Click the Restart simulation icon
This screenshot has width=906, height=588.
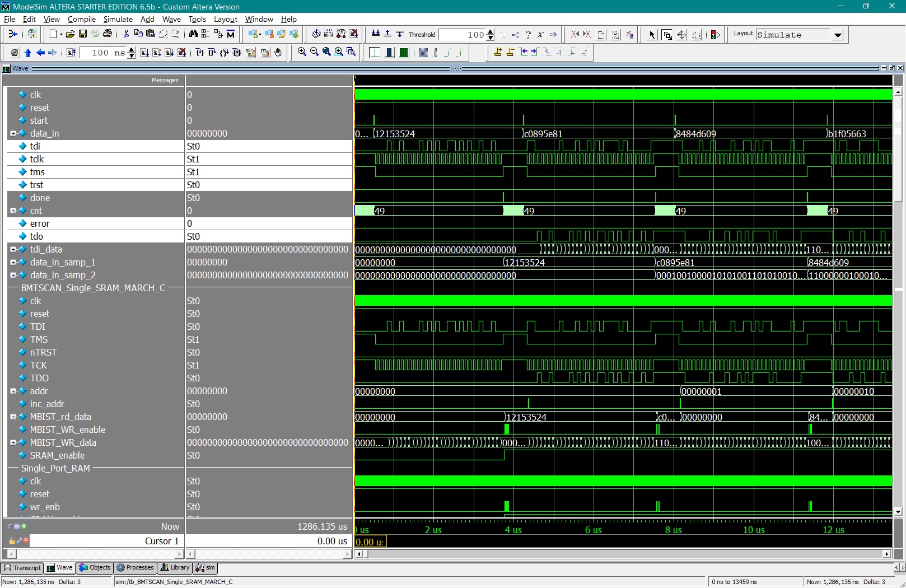click(13, 52)
